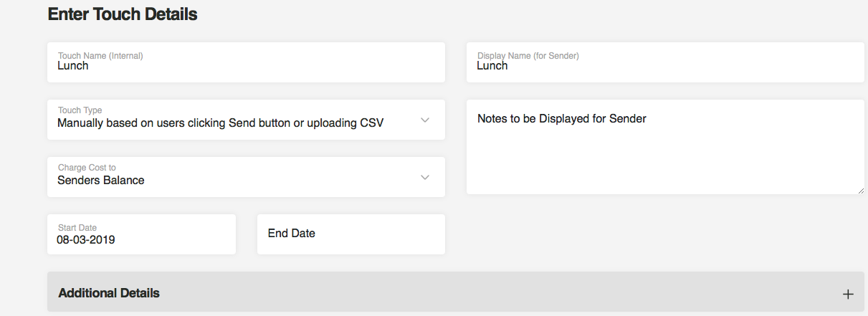
Task: Open the Touch Type dropdown
Action: pos(246,120)
